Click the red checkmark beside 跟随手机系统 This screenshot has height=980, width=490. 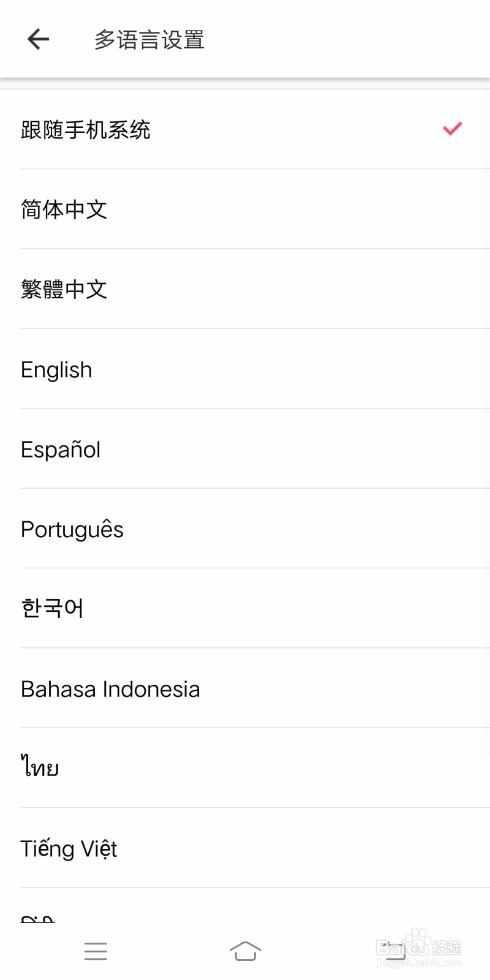click(452, 129)
